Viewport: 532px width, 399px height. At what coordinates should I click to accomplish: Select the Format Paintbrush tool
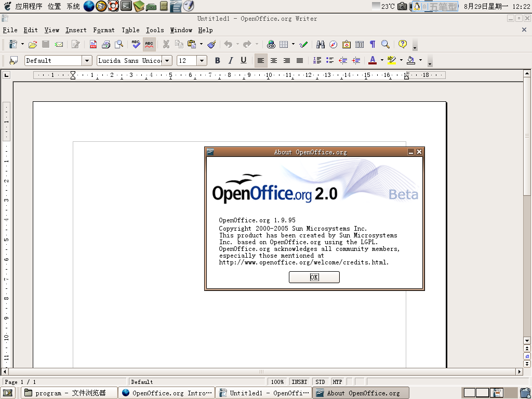212,44
